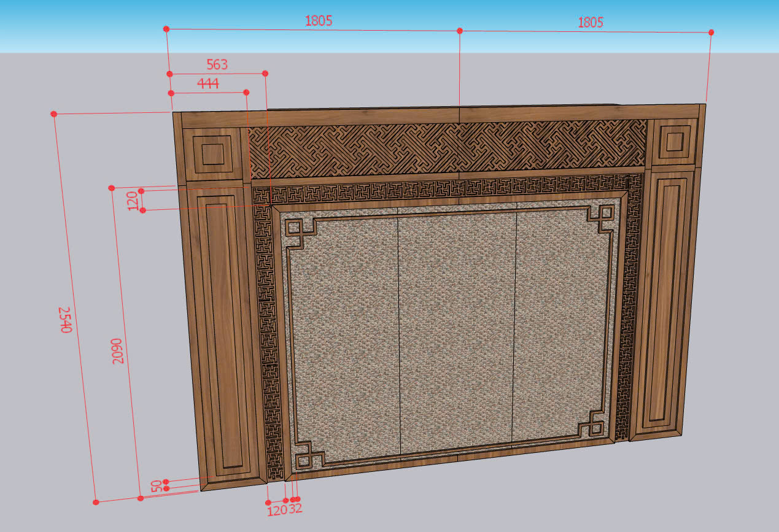Screen dimensions: 779x532
Task: Select the vertical 120 dimension on the left
Action: [133, 201]
